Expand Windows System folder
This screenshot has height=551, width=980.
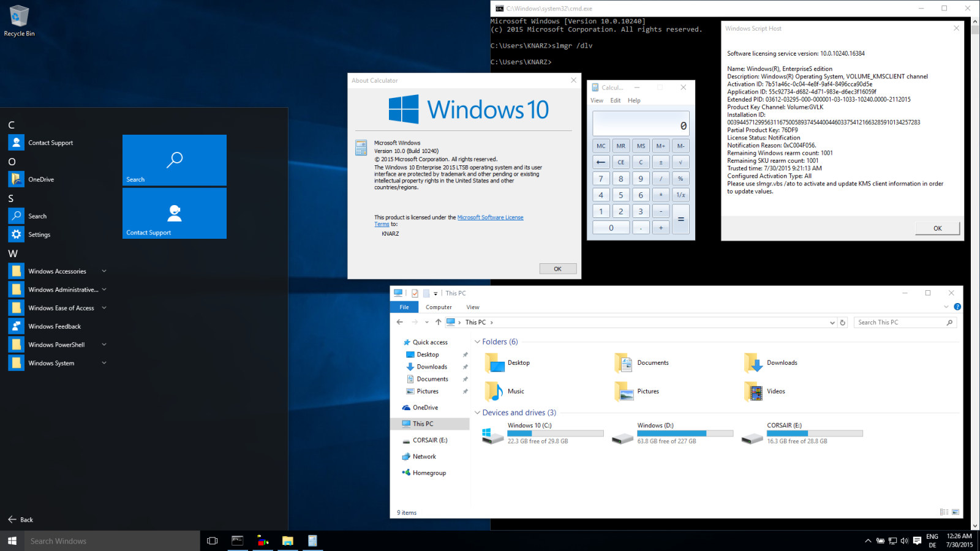click(104, 363)
